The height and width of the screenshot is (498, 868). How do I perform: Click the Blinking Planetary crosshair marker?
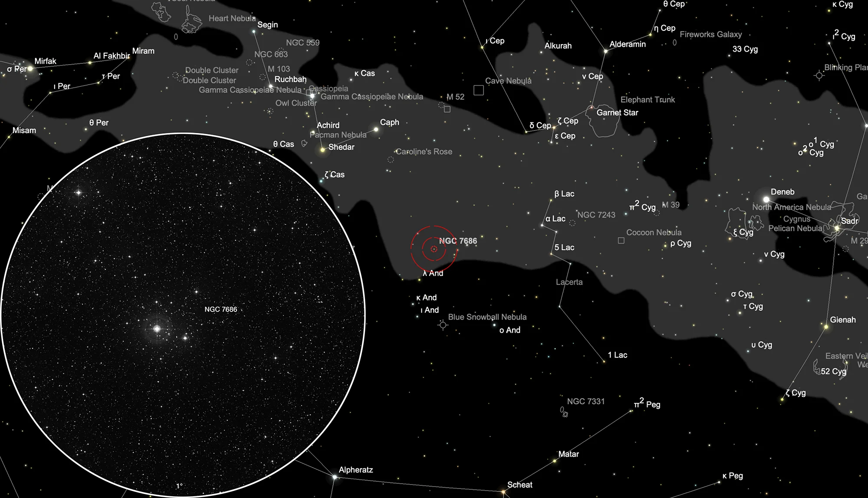(819, 75)
